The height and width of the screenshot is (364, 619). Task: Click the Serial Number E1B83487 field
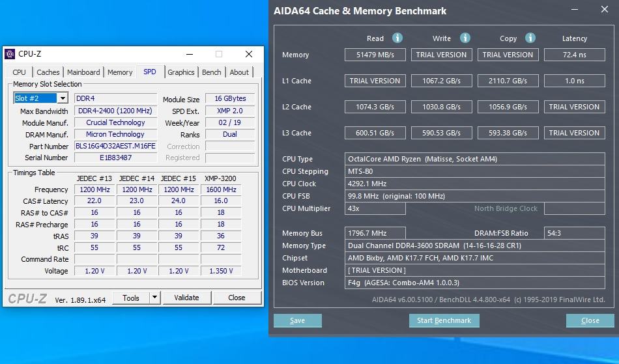coord(115,158)
